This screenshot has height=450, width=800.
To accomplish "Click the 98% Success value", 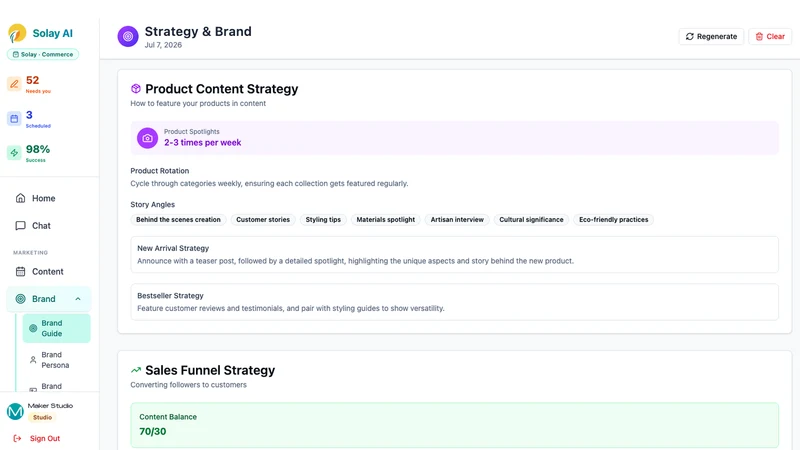I will click(38, 149).
